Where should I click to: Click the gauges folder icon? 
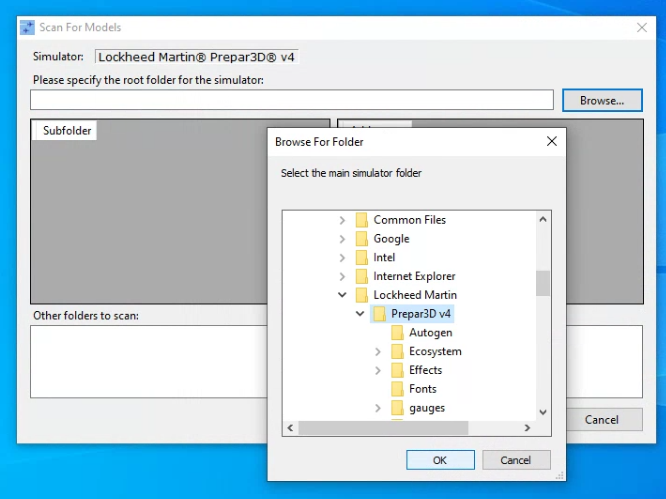pos(397,408)
